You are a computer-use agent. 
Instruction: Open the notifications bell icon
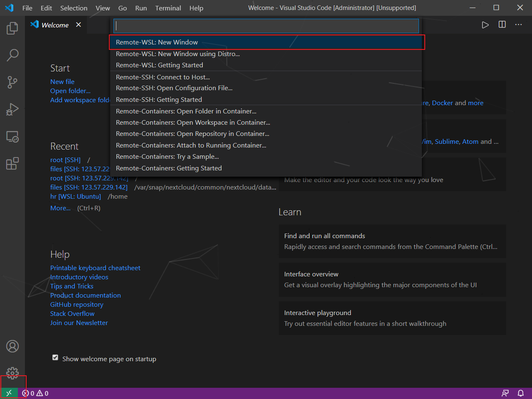pyautogui.click(x=521, y=393)
